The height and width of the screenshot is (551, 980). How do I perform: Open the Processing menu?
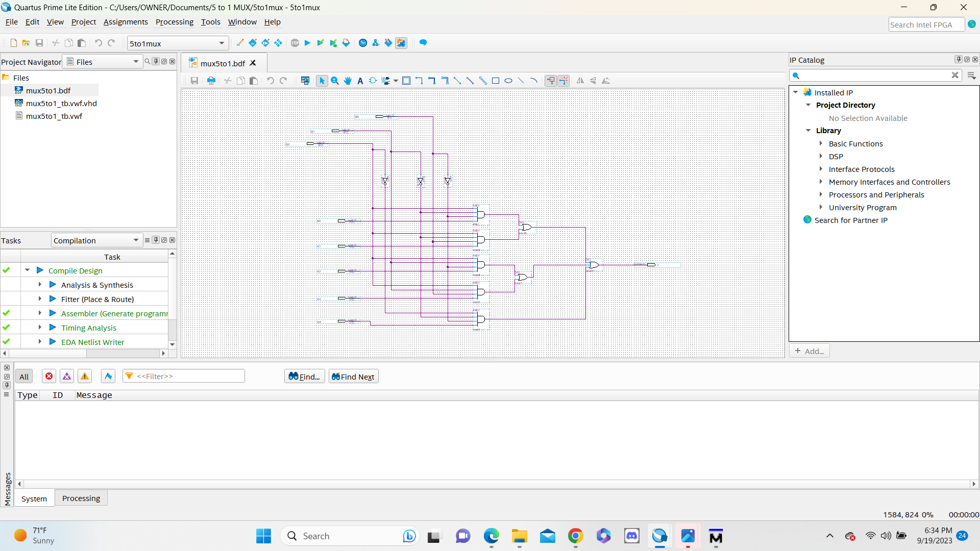coord(174,22)
